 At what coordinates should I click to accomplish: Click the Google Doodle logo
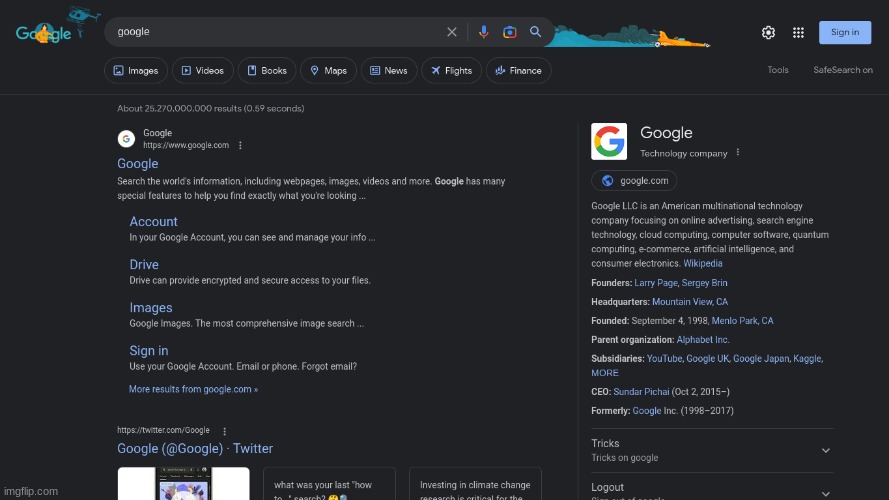pyautogui.click(x=45, y=32)
